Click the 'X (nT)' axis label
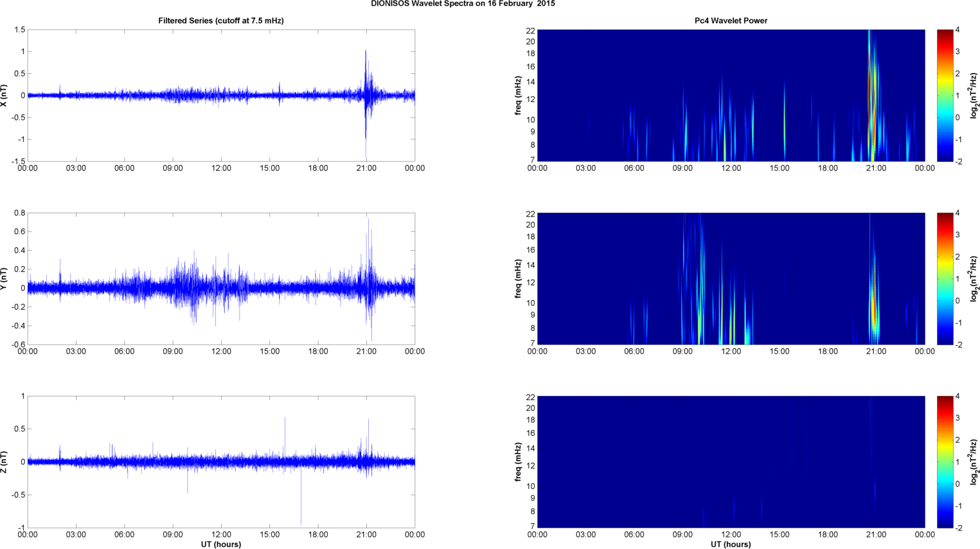This screenshot has height=549, width=980. tap(4, 95)
